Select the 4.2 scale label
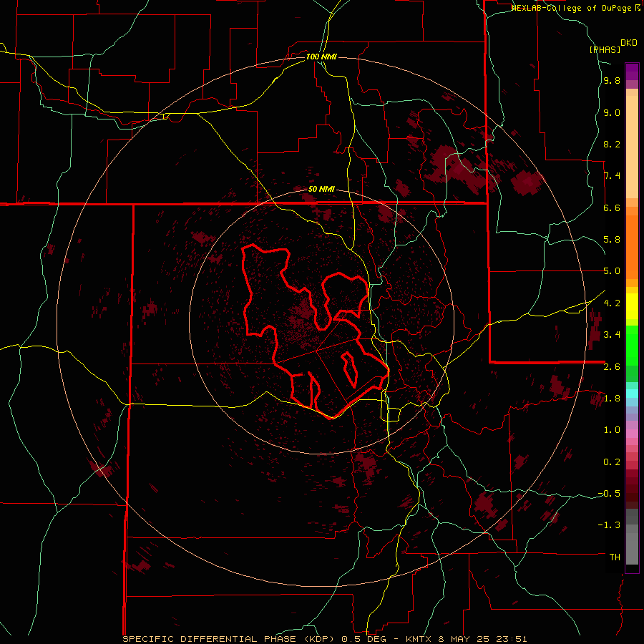This screenshot has height=644, width=644. tap(612, 303)
